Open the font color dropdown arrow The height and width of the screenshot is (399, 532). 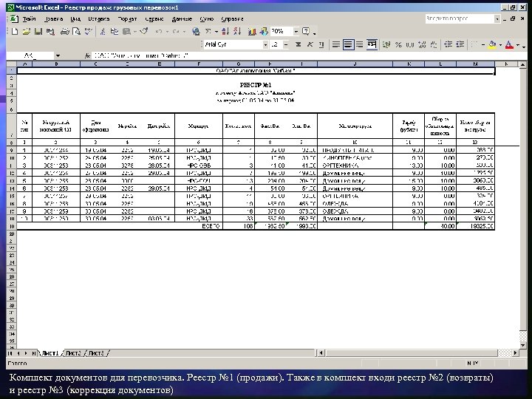click(518, 44)
